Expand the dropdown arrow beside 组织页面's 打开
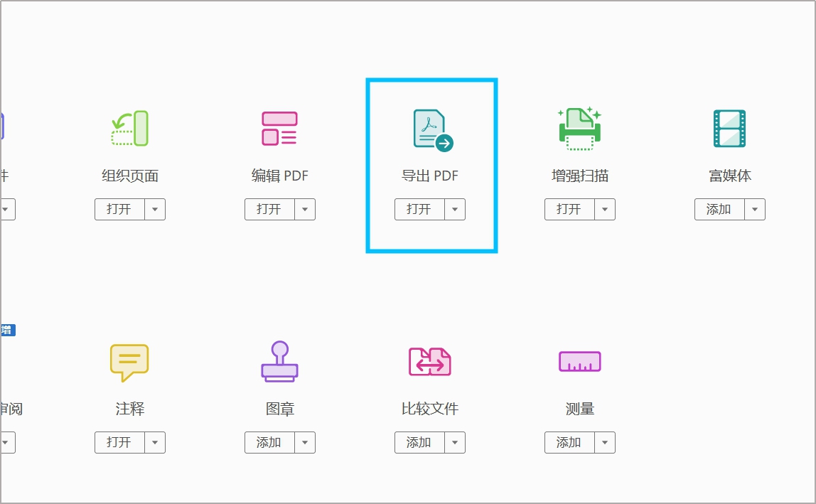This screenshot has width=816, height=504. pyautogui.click(x=155, y=209)
